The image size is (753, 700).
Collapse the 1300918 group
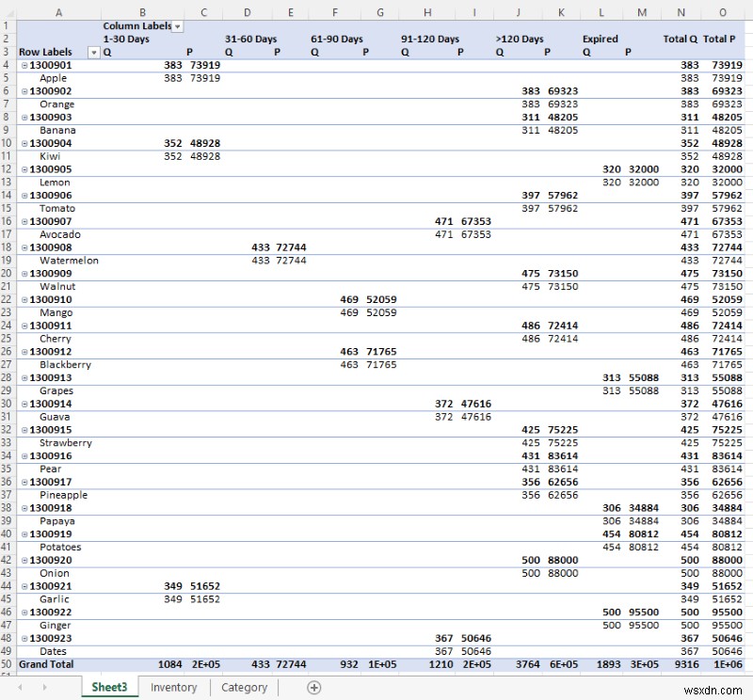click(24, 508)
